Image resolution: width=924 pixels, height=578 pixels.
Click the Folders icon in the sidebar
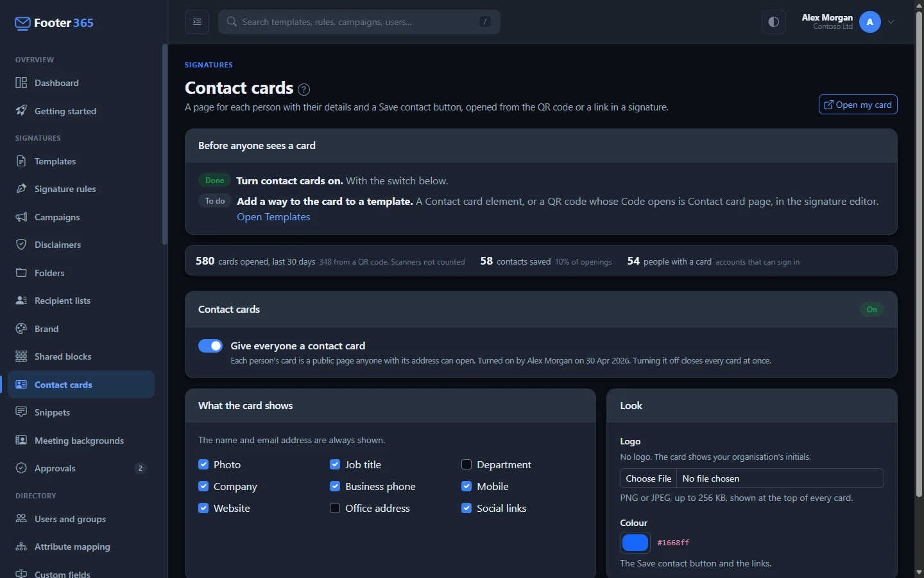(x=21, y=273)
